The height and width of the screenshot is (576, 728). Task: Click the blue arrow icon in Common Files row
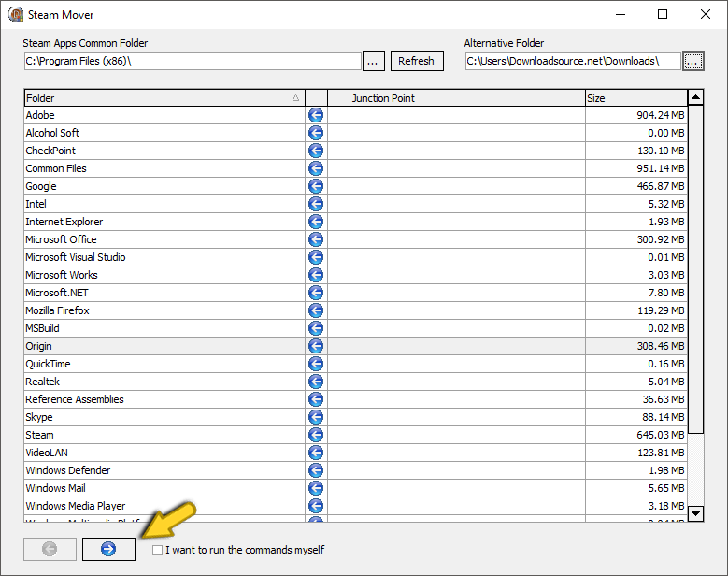[x=316, y=168]
